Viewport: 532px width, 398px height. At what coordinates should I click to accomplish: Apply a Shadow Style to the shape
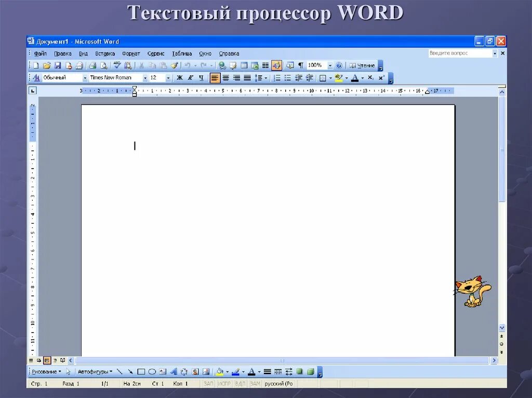point(300,372)
